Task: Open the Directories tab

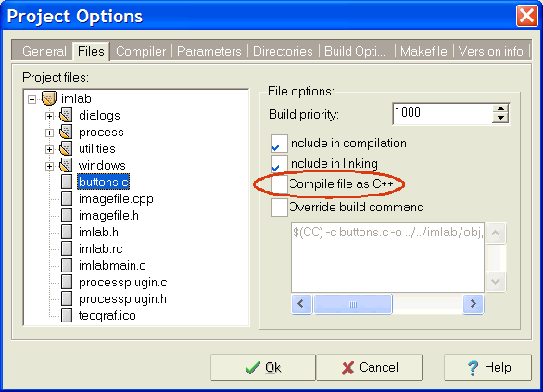Action: (x=283, y=51)
